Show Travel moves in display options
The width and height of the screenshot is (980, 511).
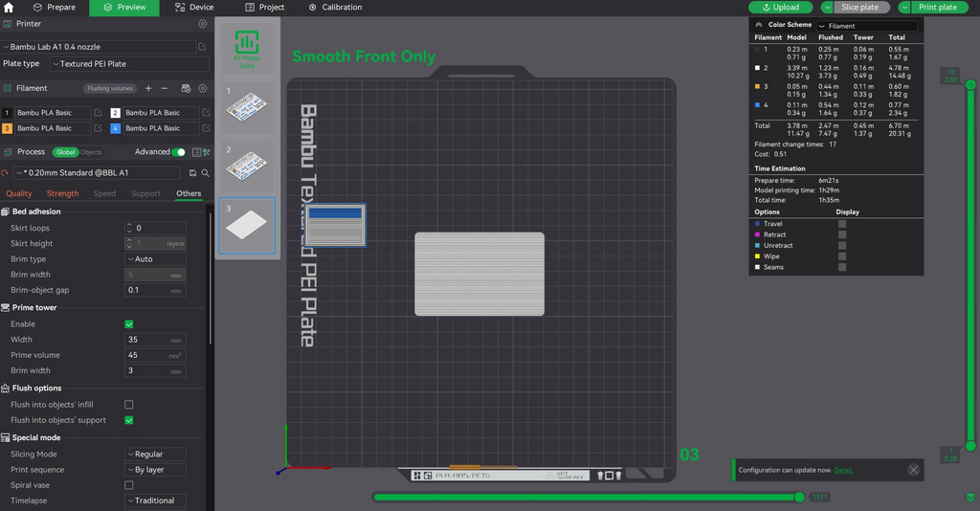coord(842,224)
